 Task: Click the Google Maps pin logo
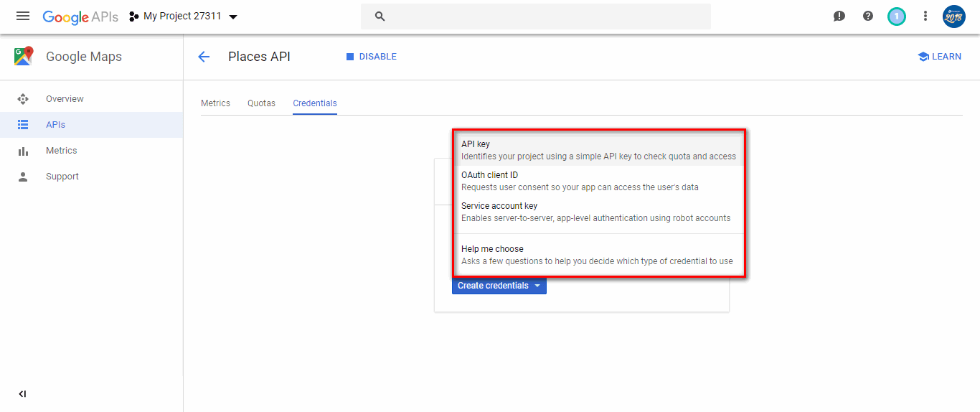[x=24, y=57]
